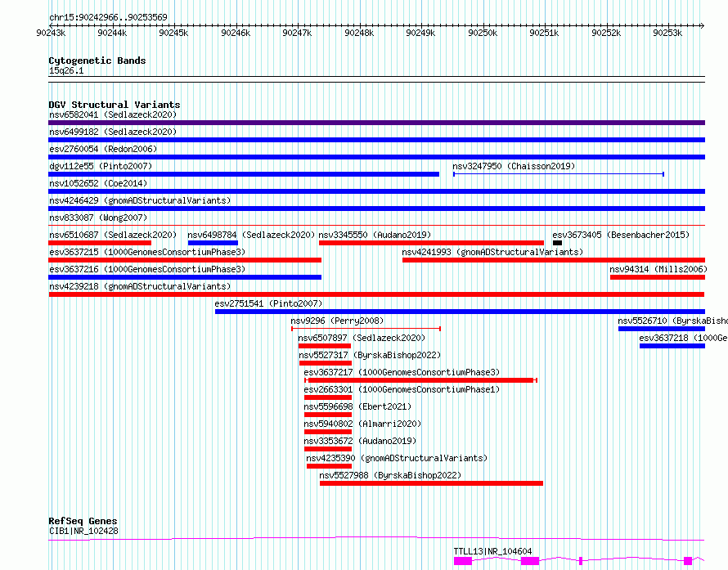The image size is (728, 570).
Task: Open nsv3345550 (Audano2019) variant
Action: click(x=375, y=235)
